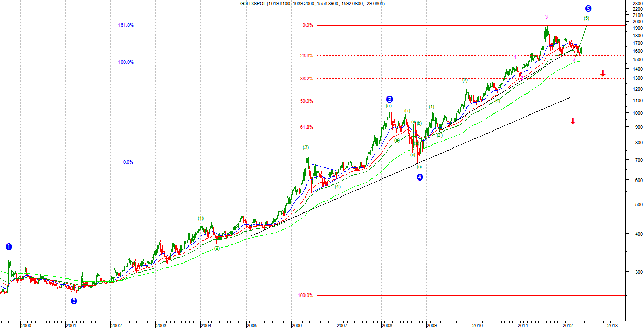Click the red down arrow near 900
Image resolution: width=644 pixels, height=328 pixels.
tap(572, 121)
